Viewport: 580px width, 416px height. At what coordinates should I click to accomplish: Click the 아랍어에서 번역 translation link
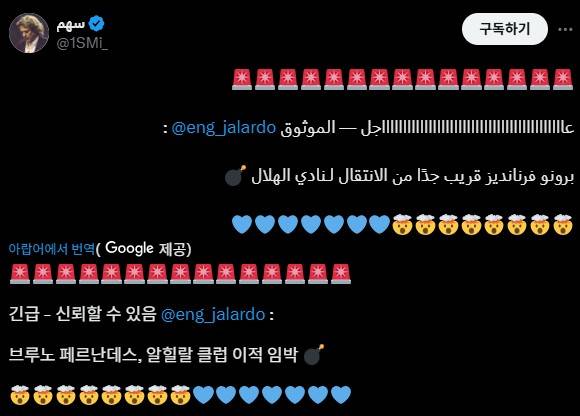point(52,248)
